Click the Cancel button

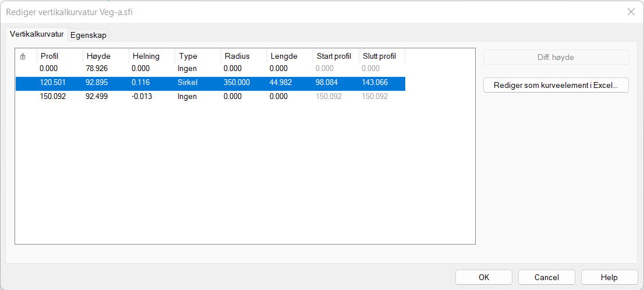tap(546, 277)
